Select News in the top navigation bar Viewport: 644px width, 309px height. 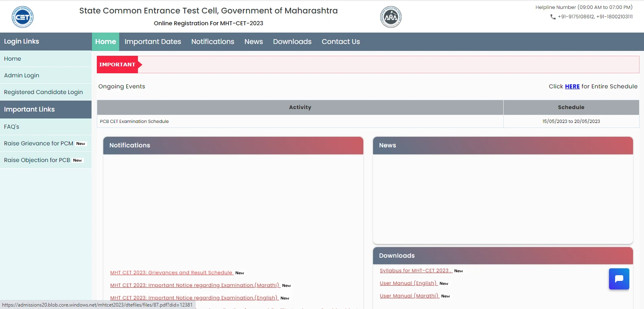[x=253, y=42]
